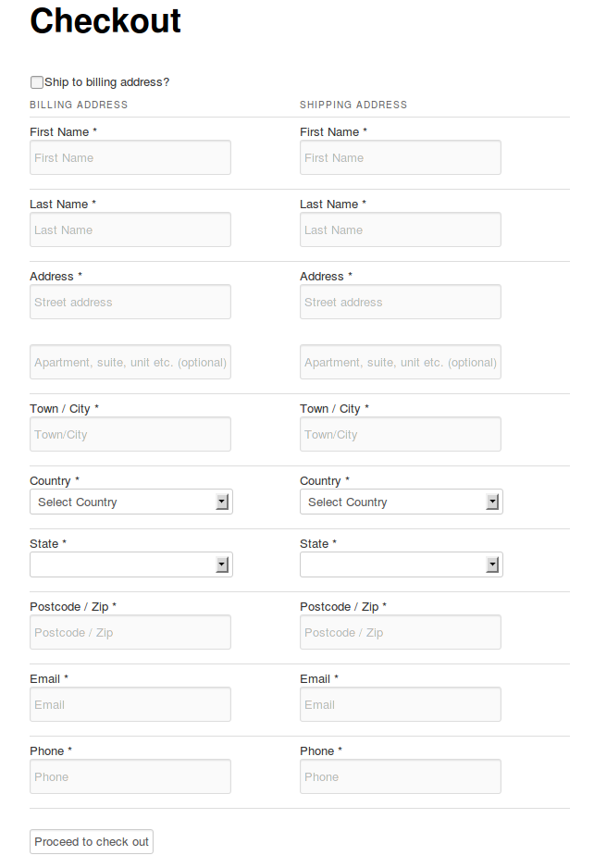This screenshot has width=594, height=868.
Task: Open the shipping Select Country dropdown
Action: pos(400,502)
